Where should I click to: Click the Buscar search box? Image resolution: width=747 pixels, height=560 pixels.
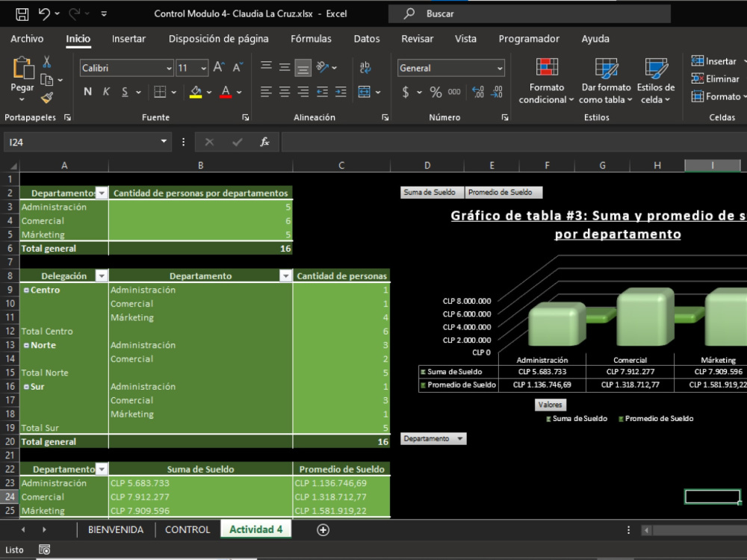(530, 13)
